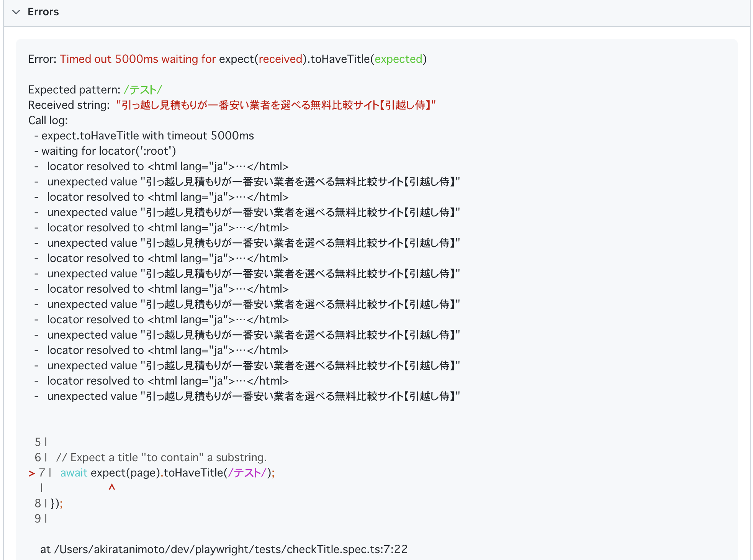Click the "waiting for locator(':root')" log line

point(108,151)
